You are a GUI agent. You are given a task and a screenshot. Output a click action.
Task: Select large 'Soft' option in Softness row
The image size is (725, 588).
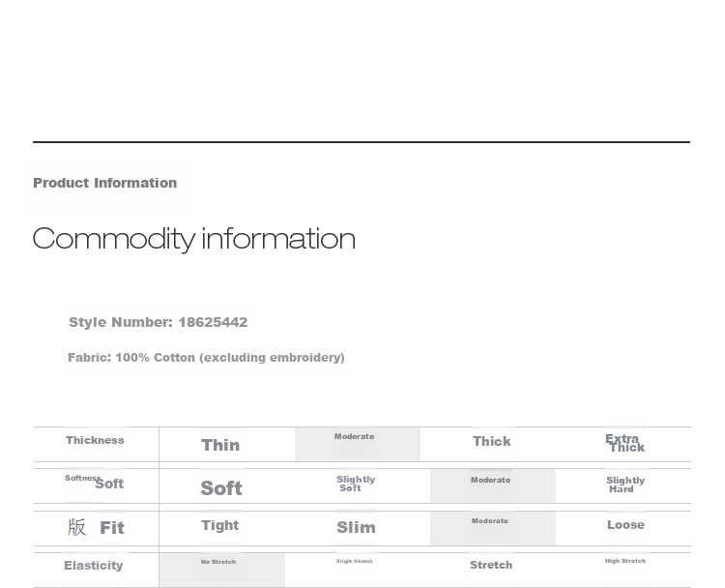coord(221,488)
